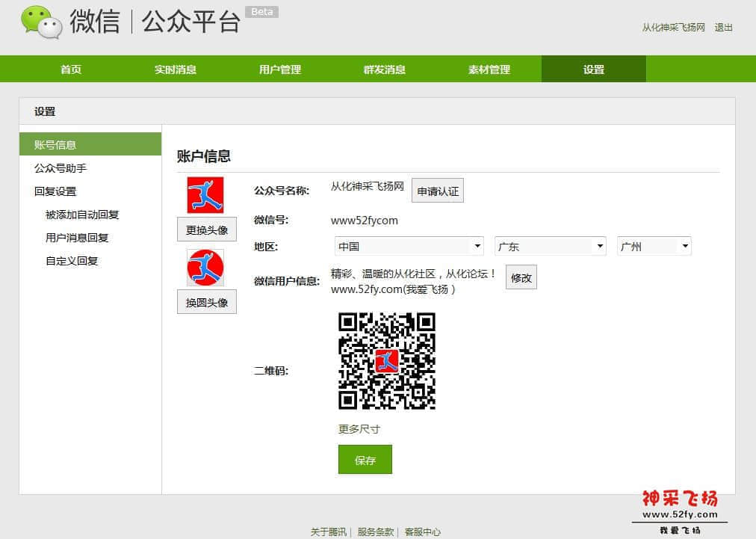Viewport: 756px width, 539px height.
Task: Open the 首页 navigation tab
Action: pyautogui.click(x=71, y=70)
